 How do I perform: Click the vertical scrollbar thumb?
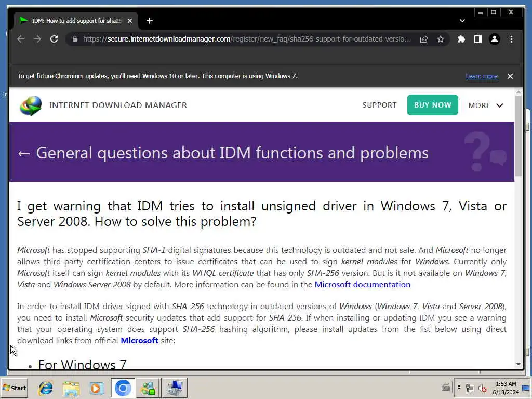point(518,136)
